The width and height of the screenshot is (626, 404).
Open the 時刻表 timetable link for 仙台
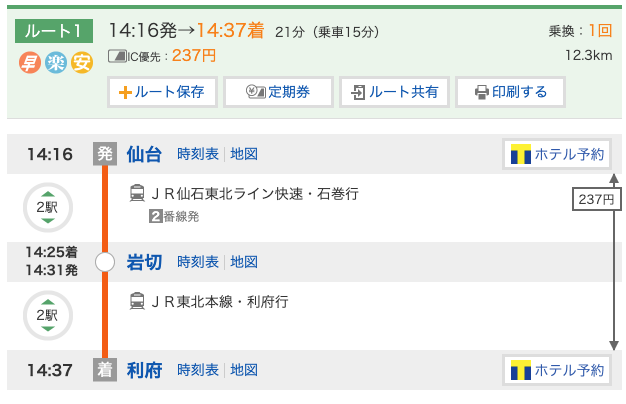tap(198, 154)
